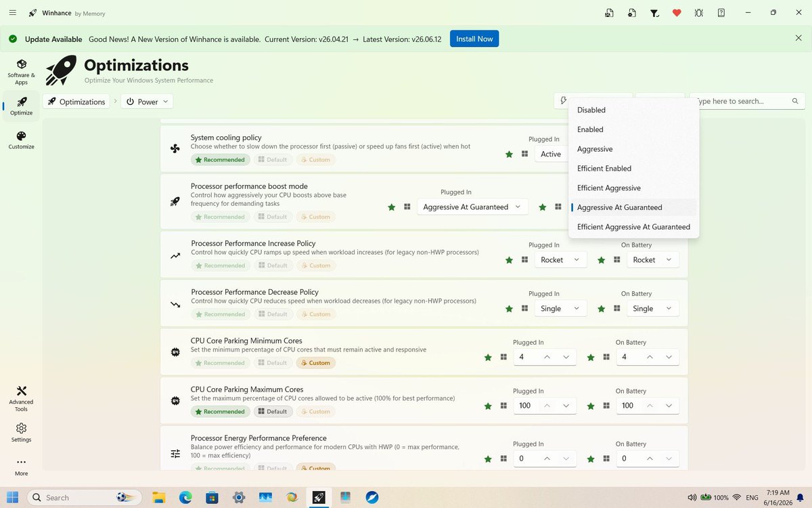Click the volume icon in system tray

coord(692,497)
